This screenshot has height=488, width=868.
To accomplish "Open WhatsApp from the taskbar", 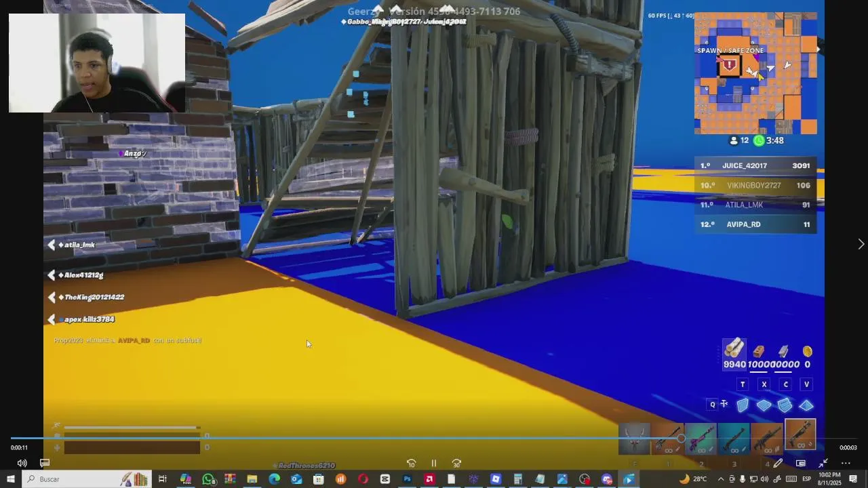I will click(208, 479).
